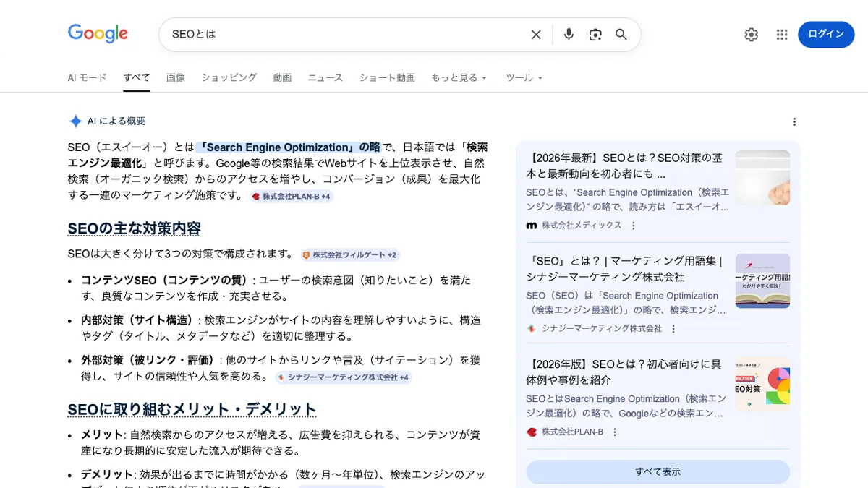Open the 「SEO」とは？| マーケティング用語集 link
The height and width of the screenshot is (488, 868).
(x=624, y=269)
